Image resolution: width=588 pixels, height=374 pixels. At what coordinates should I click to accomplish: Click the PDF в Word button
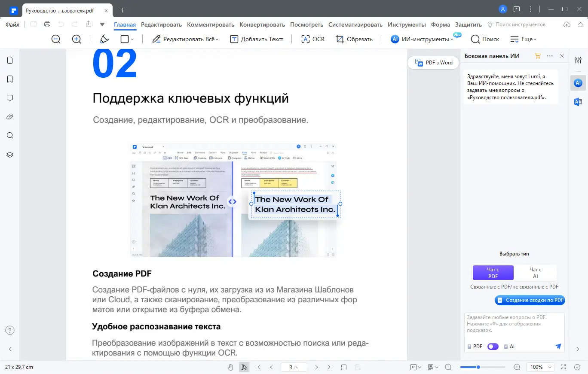click(x=434, y=63)
